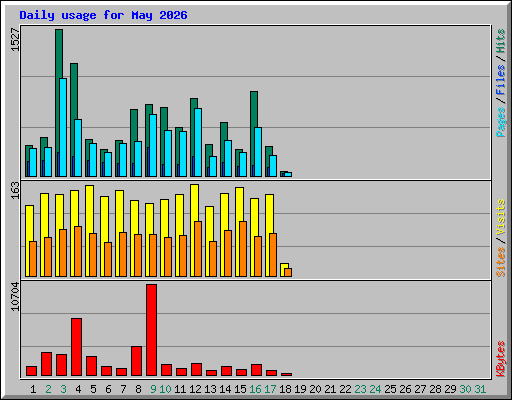
Task: Click day label 1 on the x-axis
Action: pos(33,389)
